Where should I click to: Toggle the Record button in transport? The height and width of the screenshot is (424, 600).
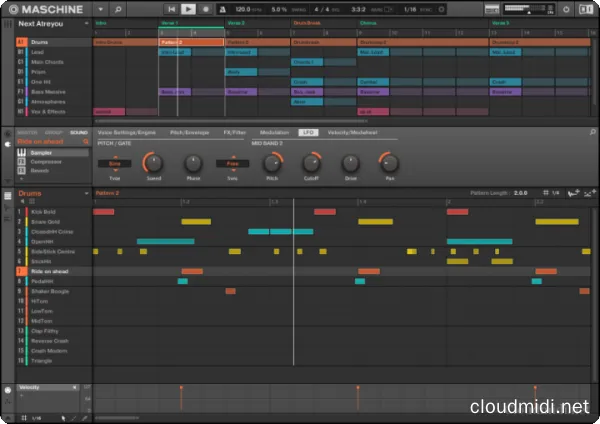205,9
